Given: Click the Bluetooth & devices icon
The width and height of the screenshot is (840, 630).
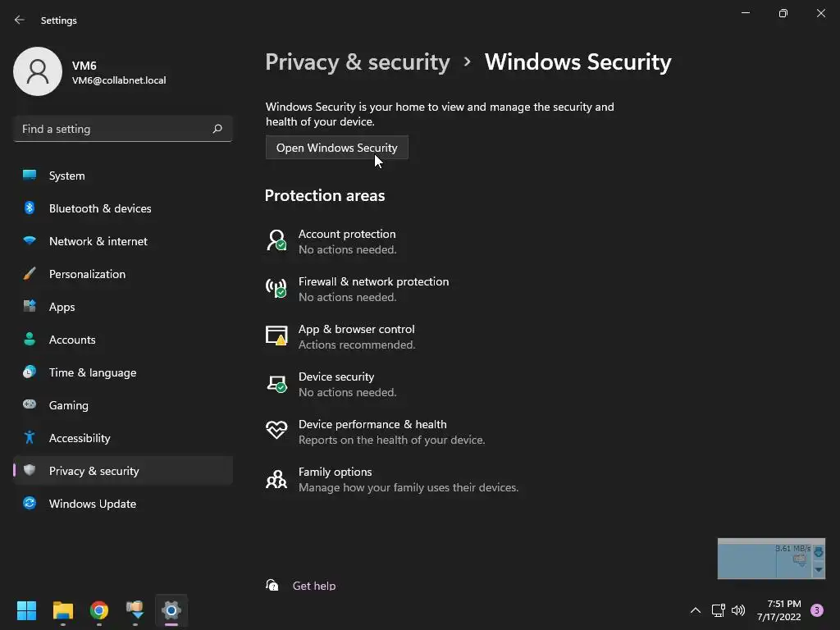Looking at the screenshot, I should (30, 208).
